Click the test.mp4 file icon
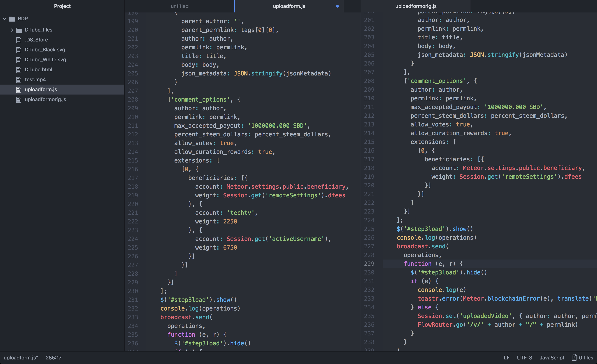Screen dimensions: 597x364 click(19, 80)
